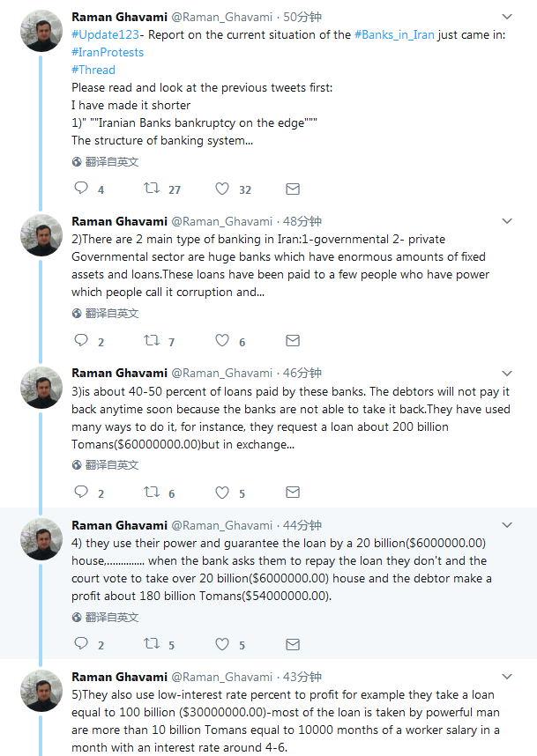Open dropdown chevron on the 50分钟 tweet
The image size is (537, 756).
pyautogui.click(x=507, y=17)
